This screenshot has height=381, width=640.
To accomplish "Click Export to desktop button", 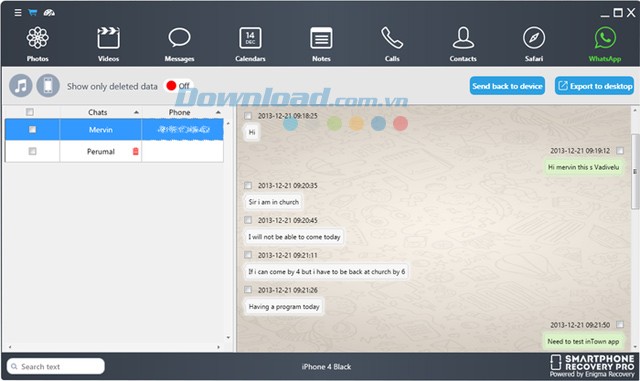I will (x=594, y=86).
